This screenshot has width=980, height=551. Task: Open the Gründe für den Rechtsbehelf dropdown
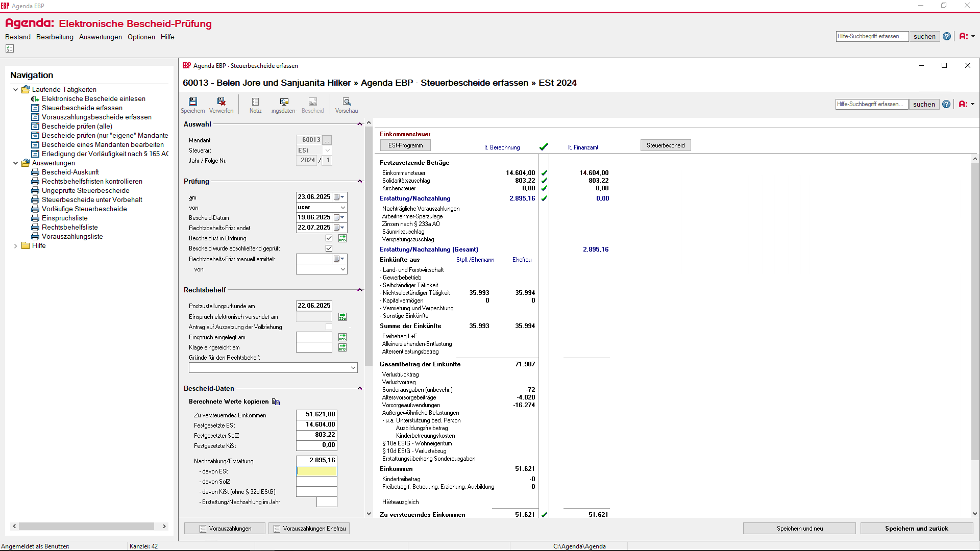353,367
